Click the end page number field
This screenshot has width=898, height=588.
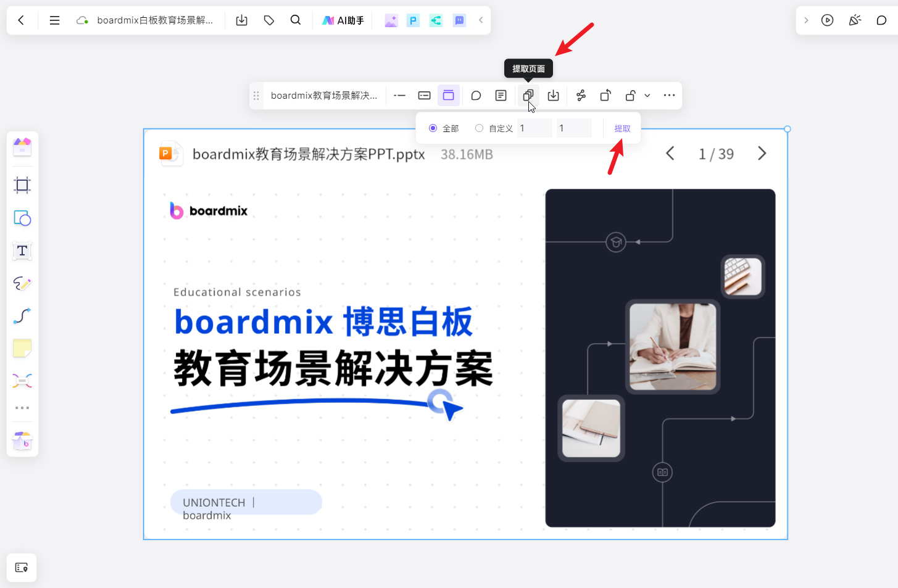[574, 128]
